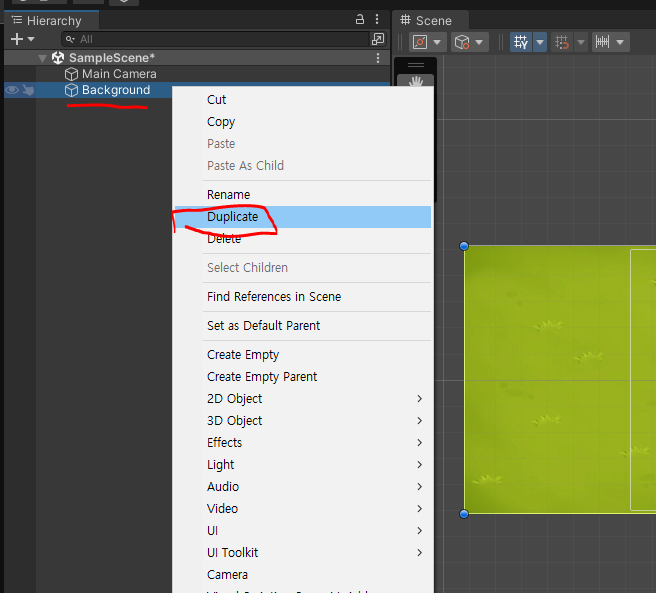The height and width of the screenshot is (593, 656).
Task: Choose Duplicate from context menu
Action: coord(232,217)
